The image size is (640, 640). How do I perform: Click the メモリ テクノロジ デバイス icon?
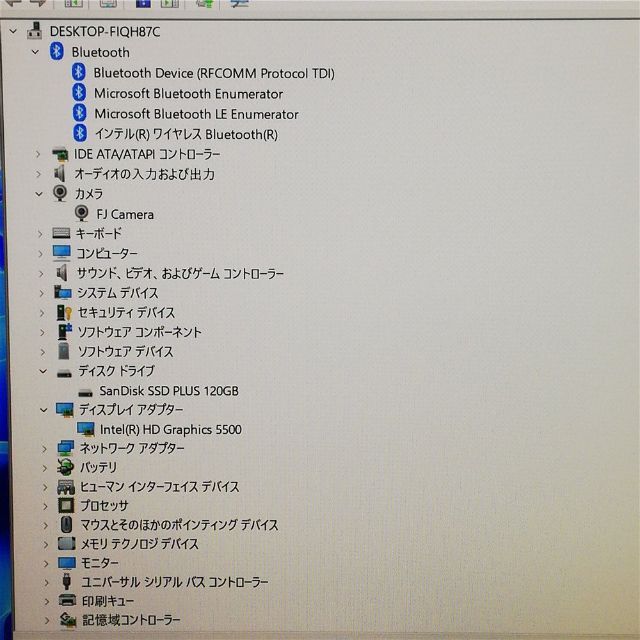click(67, 544)
